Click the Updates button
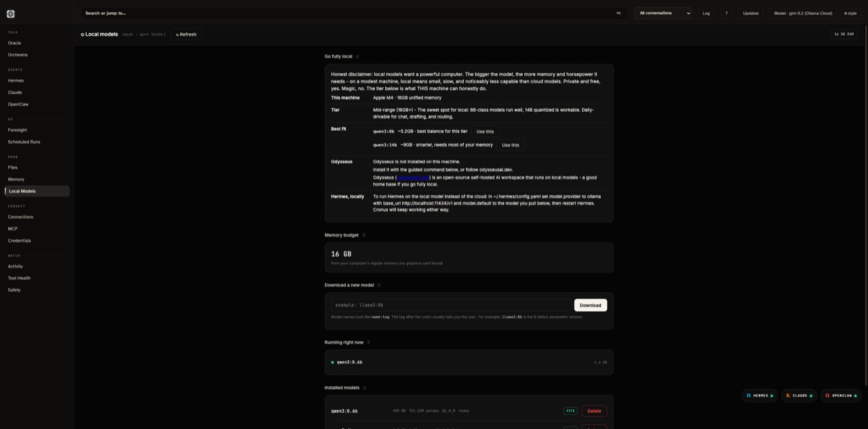Image resolution: width=868 pixels, height=429 pixels. coord(751,13)
